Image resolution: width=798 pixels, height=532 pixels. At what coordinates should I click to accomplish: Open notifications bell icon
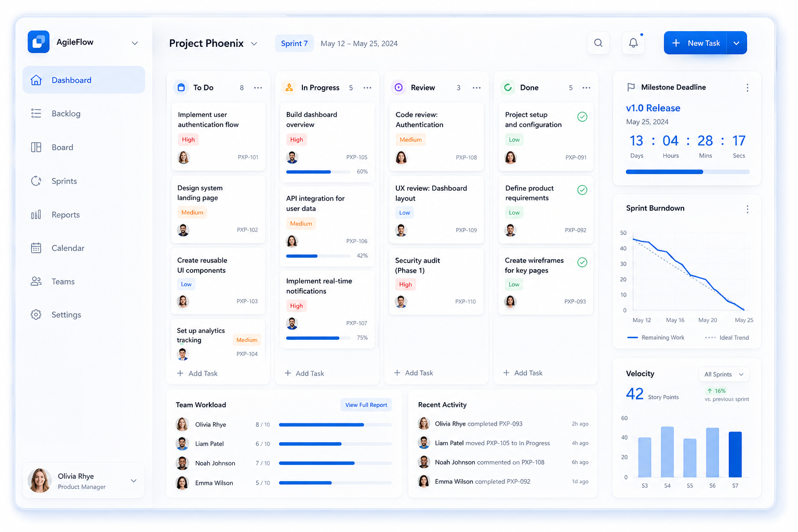point(633,43)
